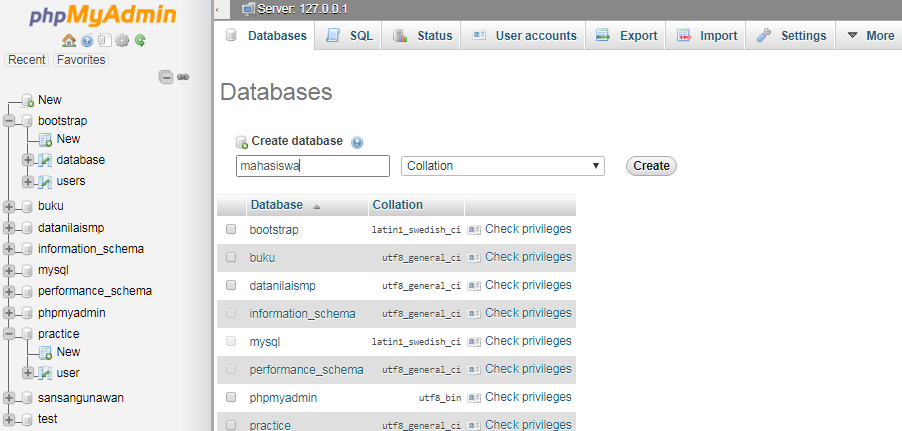The image size is (902, 431).
Task: Switch to the SQL tab
Action: click(x=348, y=36)
